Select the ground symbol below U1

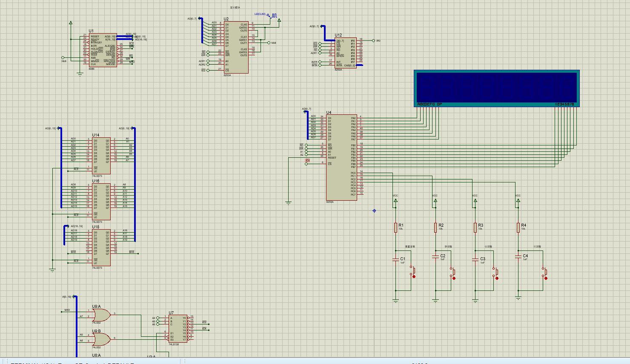(x=80, y=74)
